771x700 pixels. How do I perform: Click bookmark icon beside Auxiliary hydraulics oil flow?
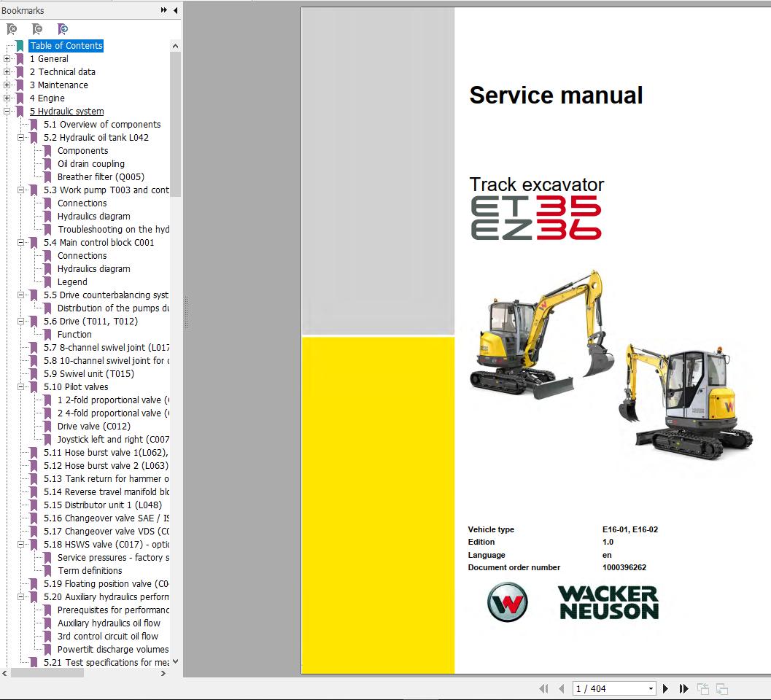pos(47,623)
